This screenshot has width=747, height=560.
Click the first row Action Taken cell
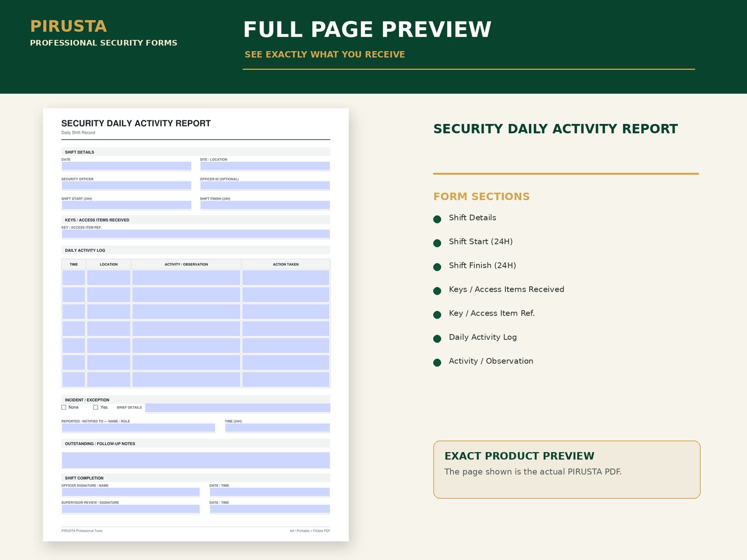286,278
